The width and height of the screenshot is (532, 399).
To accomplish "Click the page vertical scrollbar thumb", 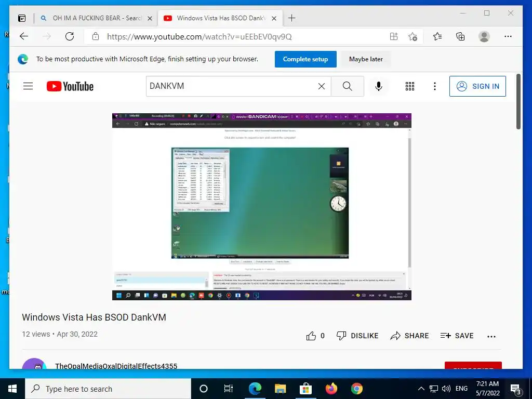I will click(518, 101).
